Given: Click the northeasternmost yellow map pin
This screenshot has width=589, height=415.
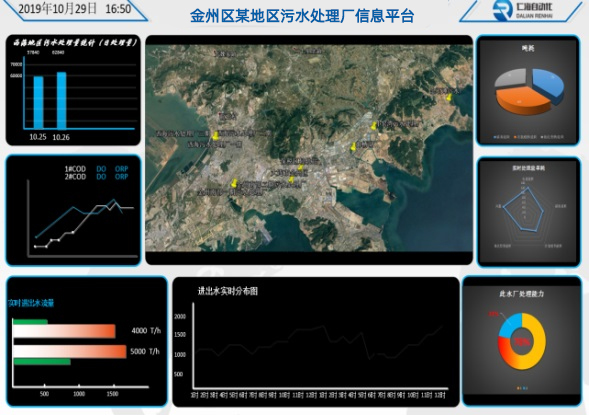Looking at the screenshot, I should [x=449, y=97].
